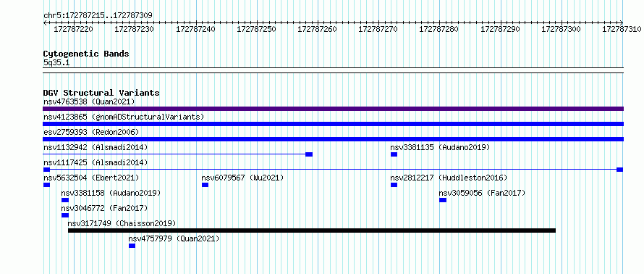
Task: Open nsv6079567 (Wu2021) label
Action: coord(242,178)
